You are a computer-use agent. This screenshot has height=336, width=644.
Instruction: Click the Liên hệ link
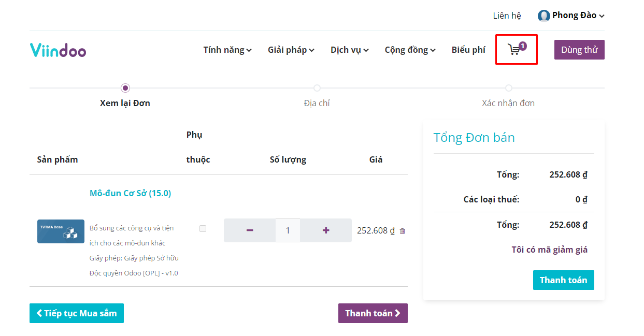pyautogui.click(x=507, y=16)
